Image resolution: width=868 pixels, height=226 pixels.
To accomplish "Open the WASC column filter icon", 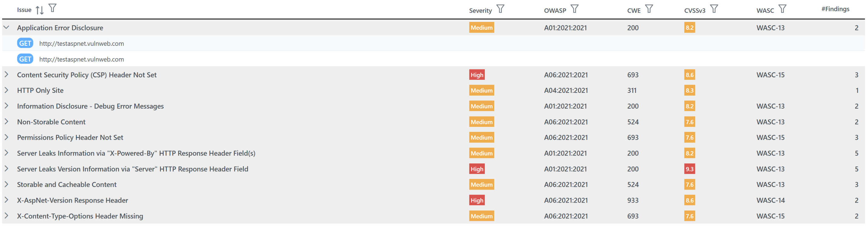I will pos(783,9).
